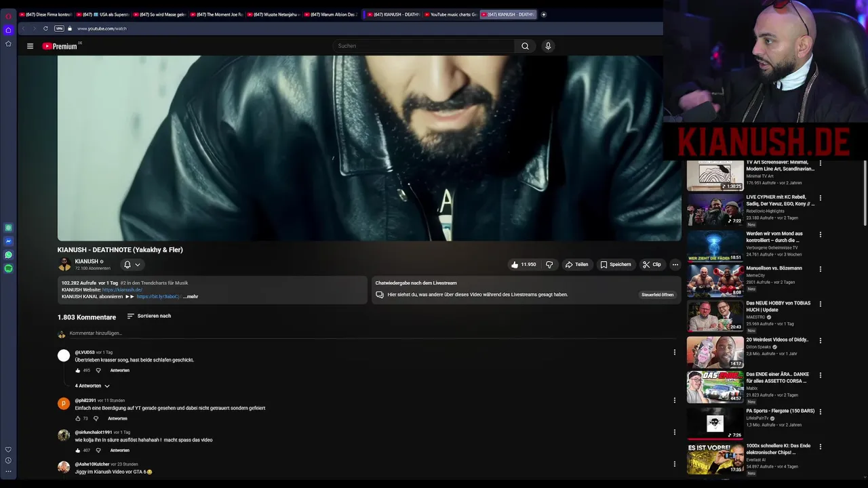
Task: Click '#2 in den Trendcharts für Musik' text
Action: pos(154,283)
